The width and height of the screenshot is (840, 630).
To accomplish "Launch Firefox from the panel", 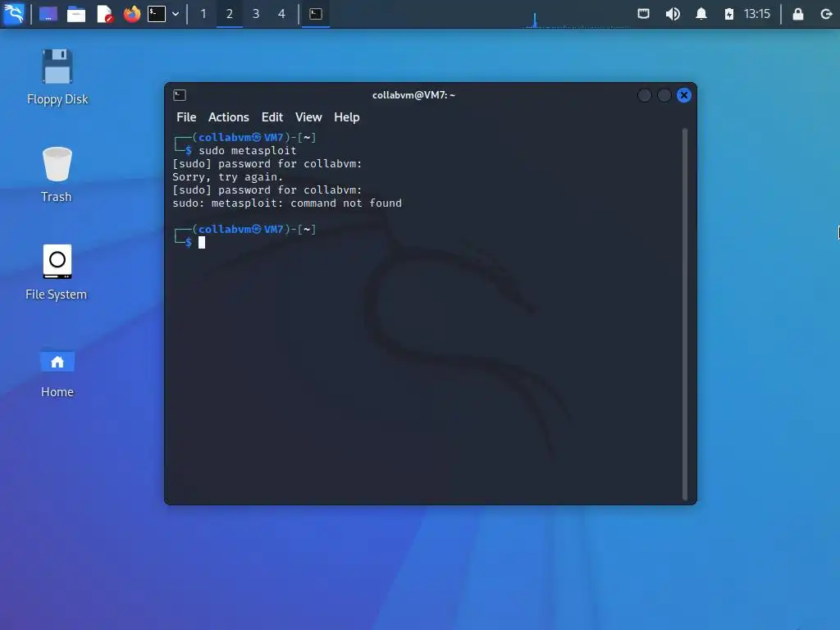I will 132,14.
